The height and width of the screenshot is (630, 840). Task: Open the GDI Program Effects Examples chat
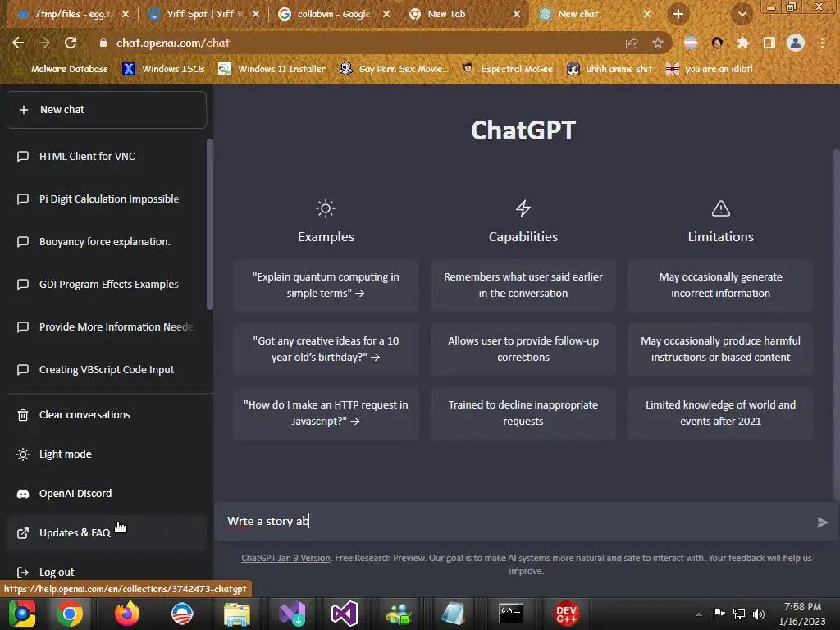pos(106,285)
